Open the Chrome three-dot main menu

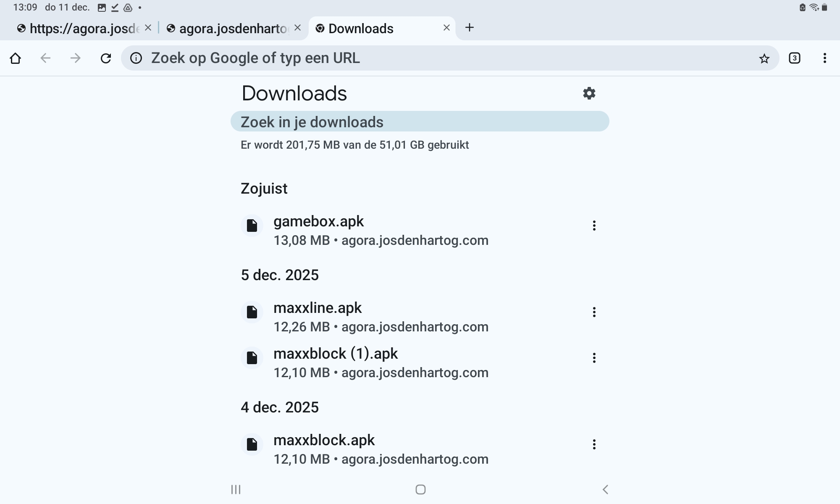824,58
